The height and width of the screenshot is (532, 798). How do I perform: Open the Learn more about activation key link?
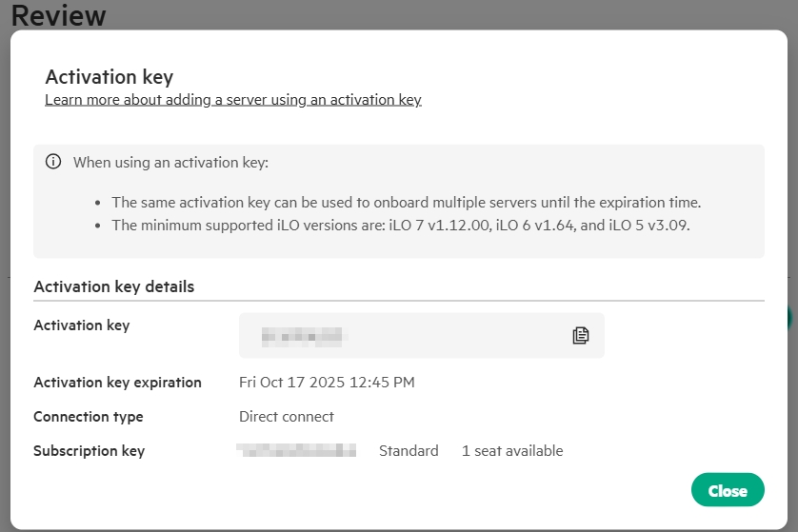232,99
